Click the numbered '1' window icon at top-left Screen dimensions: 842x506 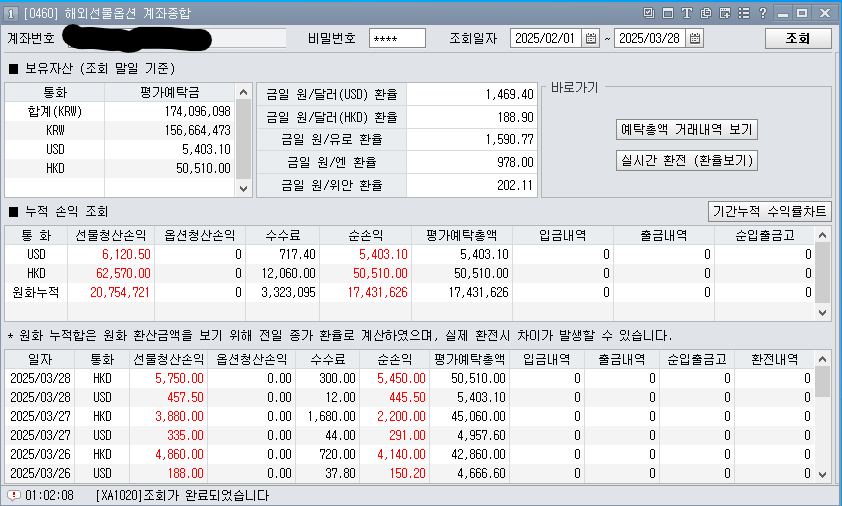tap(11, 13)
